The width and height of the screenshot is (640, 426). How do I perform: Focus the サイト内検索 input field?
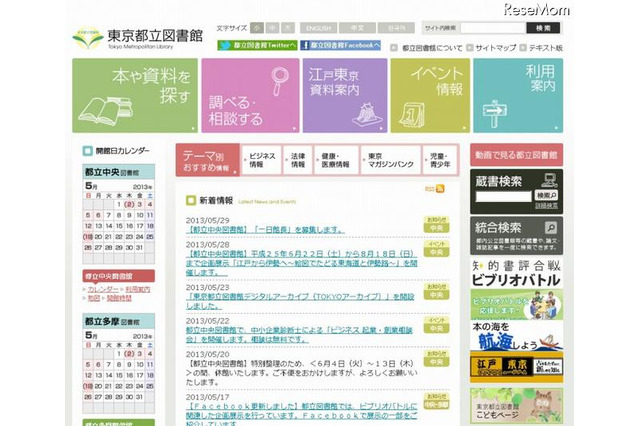point(493,28)
